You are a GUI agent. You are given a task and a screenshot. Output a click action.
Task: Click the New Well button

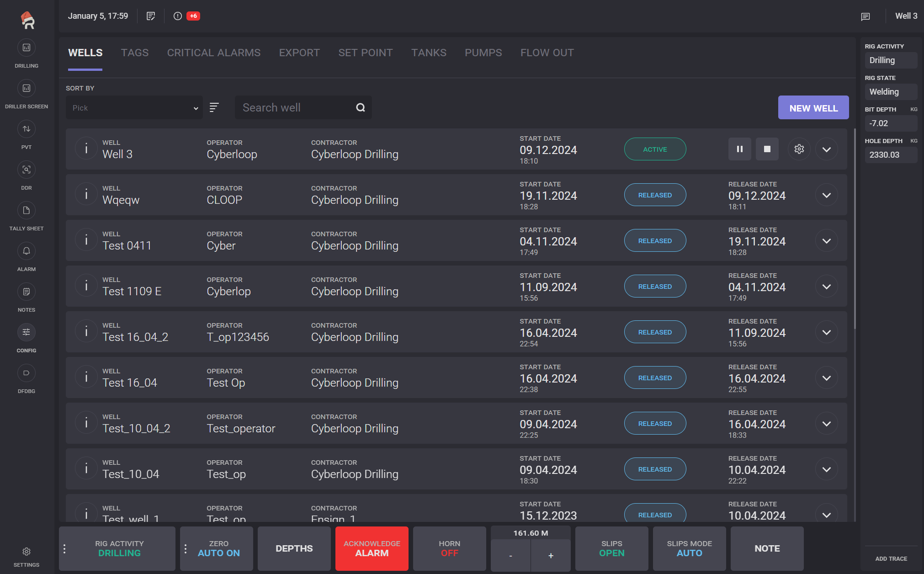[x=813, y=108]
